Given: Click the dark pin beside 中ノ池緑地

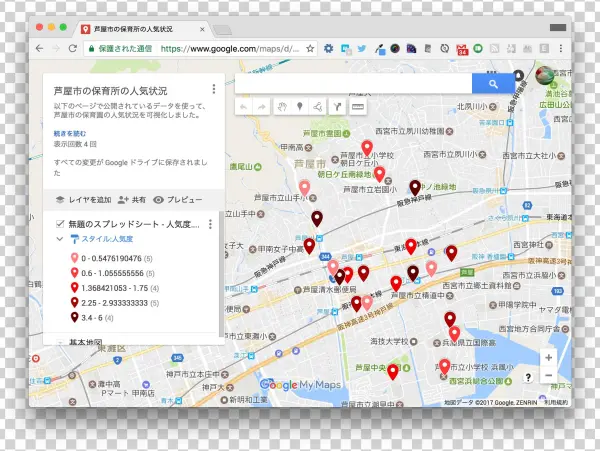Looking at the screenshot, I should coord(415,188).
